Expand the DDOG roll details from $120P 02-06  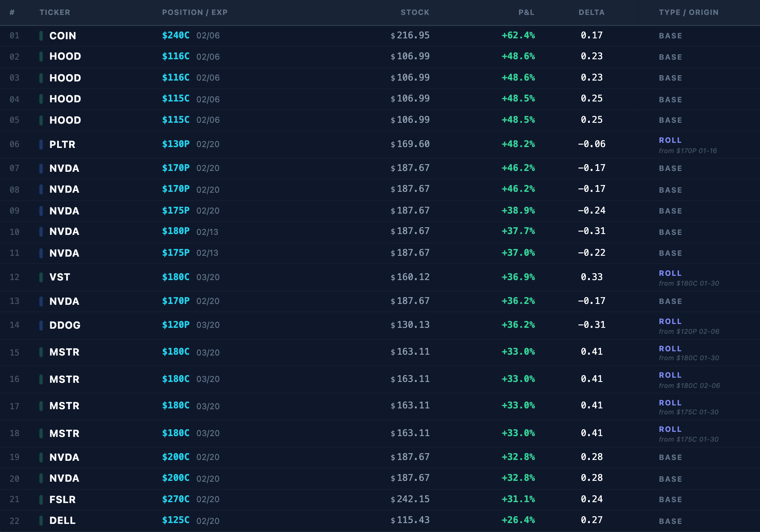coord(689,331)
